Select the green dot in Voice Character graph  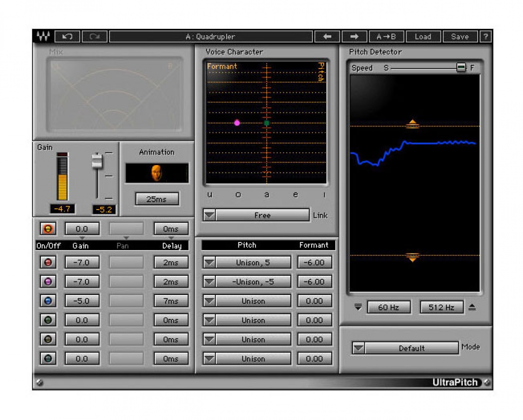click(x=267, y=123)
